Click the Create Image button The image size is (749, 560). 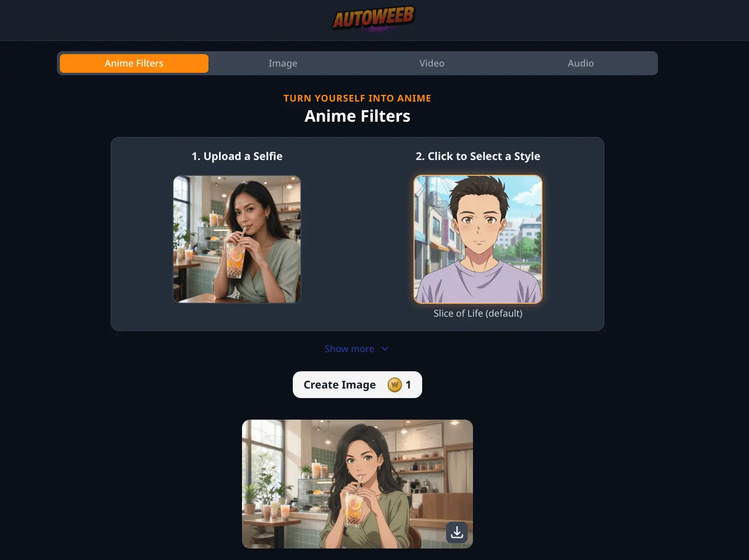(357, 385)
